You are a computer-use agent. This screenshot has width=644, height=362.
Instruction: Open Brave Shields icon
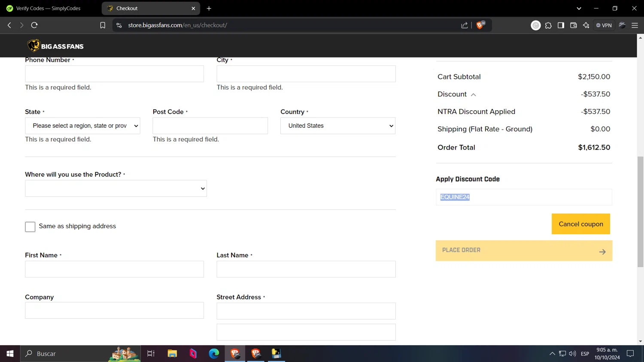coord(480,25)
